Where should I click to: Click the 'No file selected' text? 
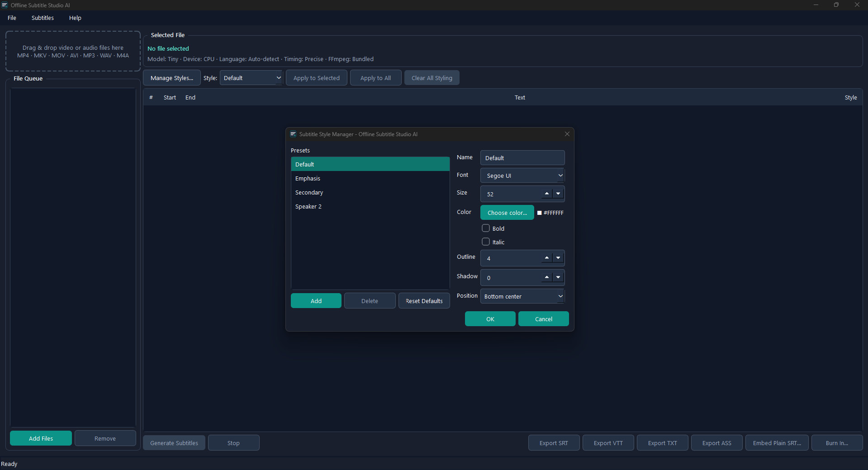pyautogui.click(x=168, y=48)
